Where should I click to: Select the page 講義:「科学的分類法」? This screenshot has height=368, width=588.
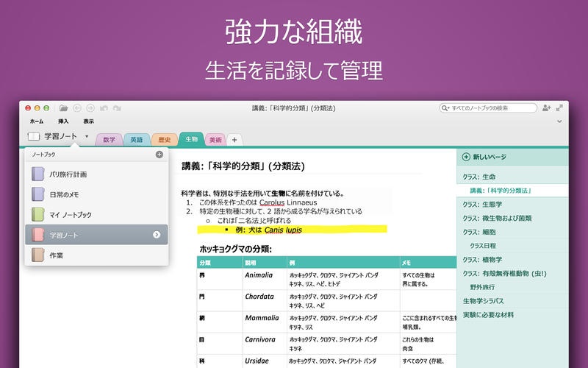click(512, 191)
